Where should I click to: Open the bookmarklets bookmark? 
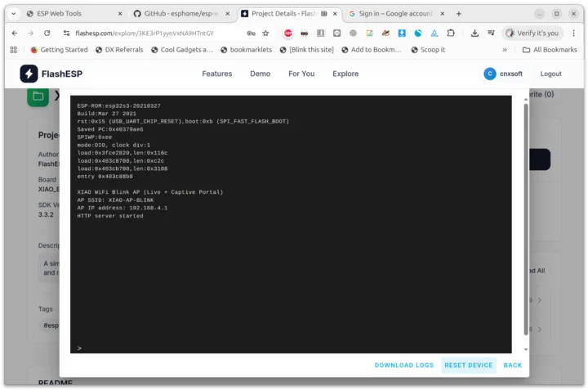pyautogui.click(x=247, y=50)
